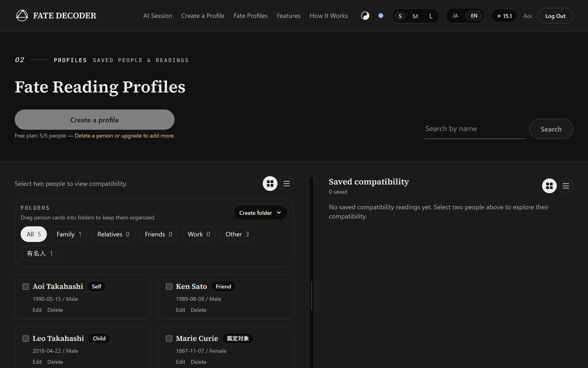Image resolution: width=588 pixels, height=368 pixels.
Task: Filter by the Family folder
Action: click(x=69, y=234)
